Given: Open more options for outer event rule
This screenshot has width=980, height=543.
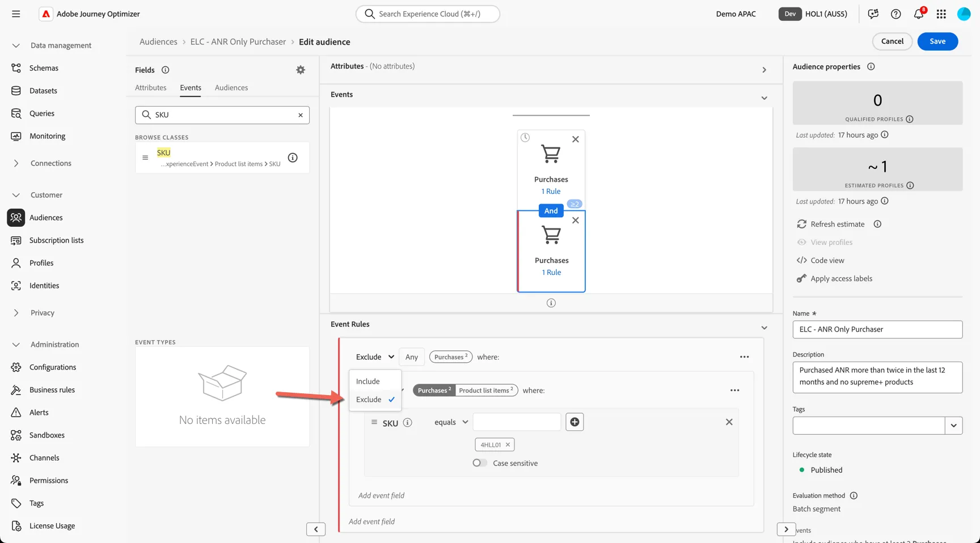Looking at the screenshot, I should (744, 357).
